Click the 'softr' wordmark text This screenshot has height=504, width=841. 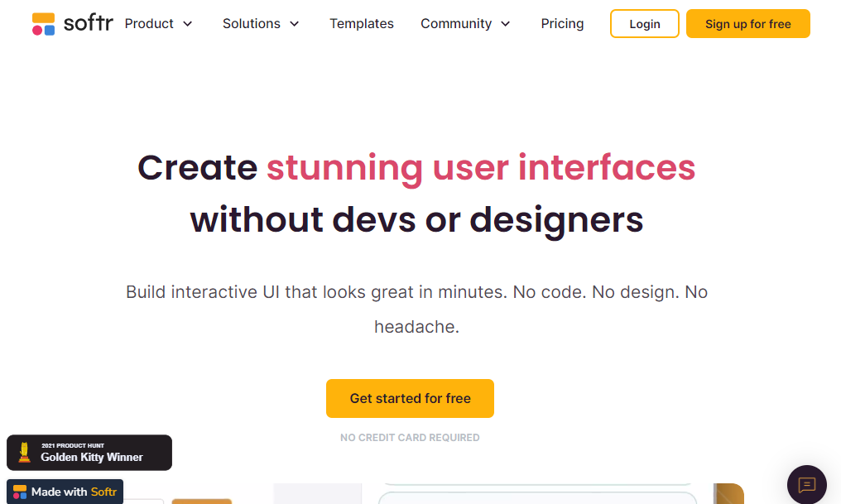coord(89,23)
